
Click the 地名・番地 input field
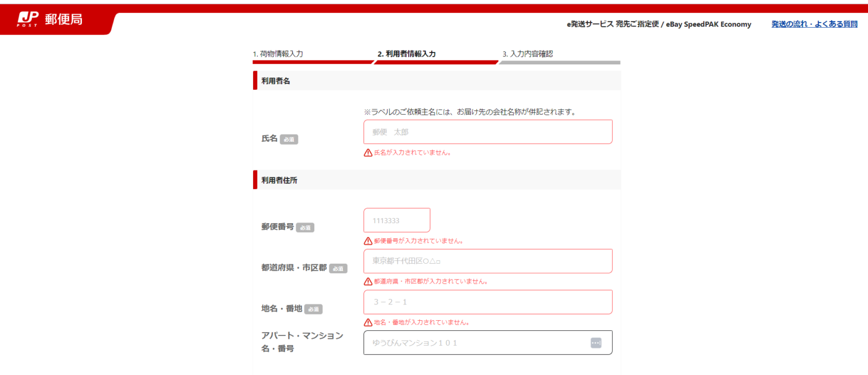488,302
